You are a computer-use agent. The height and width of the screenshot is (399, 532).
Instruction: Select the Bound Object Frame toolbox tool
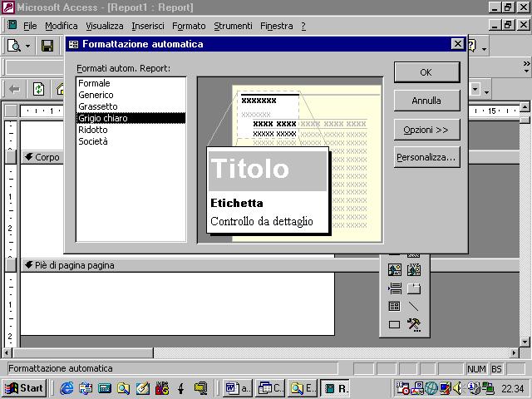pos(414,270)
